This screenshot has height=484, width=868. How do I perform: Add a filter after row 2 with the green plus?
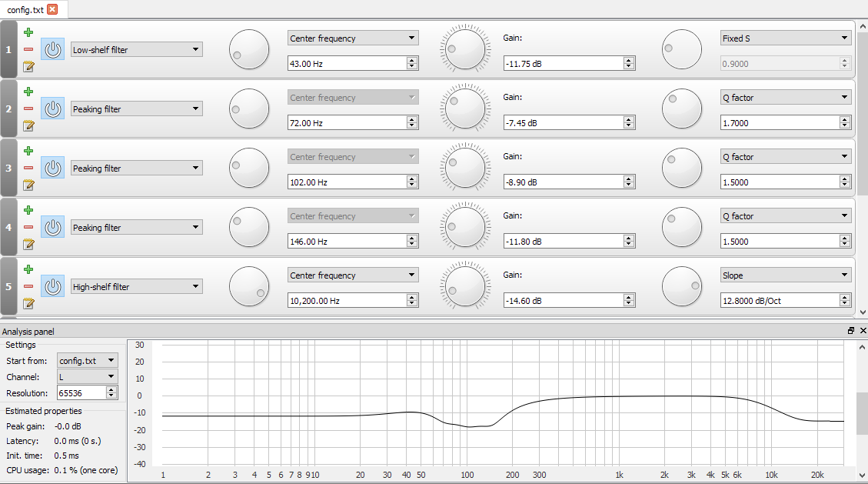coord(28,92)
